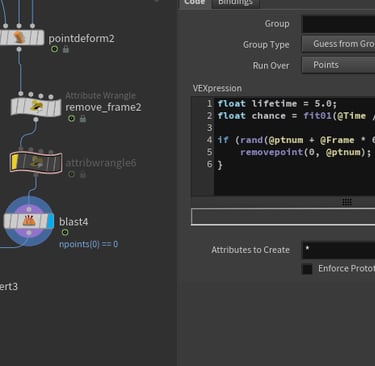
Task: Toggle the yellow bypass flag on attribwrangle6
Action: (x=15, y=162)
